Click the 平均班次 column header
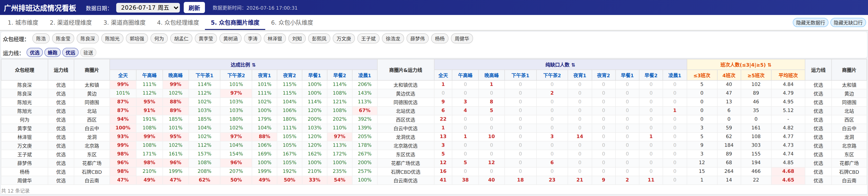The height and width of the screenshot is (196, 868). pos(788,75)
